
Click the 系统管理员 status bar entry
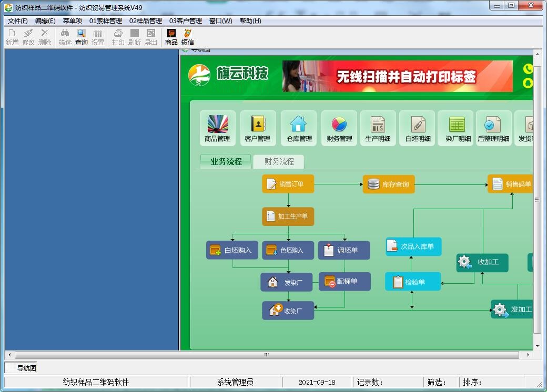tap(235, 382)
